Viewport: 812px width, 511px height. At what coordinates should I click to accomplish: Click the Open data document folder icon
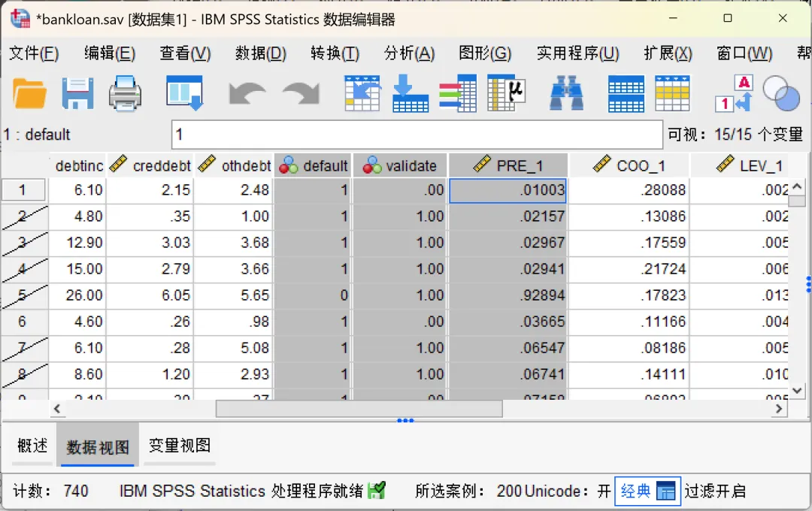pyautogui.click(x=29, y=94)
